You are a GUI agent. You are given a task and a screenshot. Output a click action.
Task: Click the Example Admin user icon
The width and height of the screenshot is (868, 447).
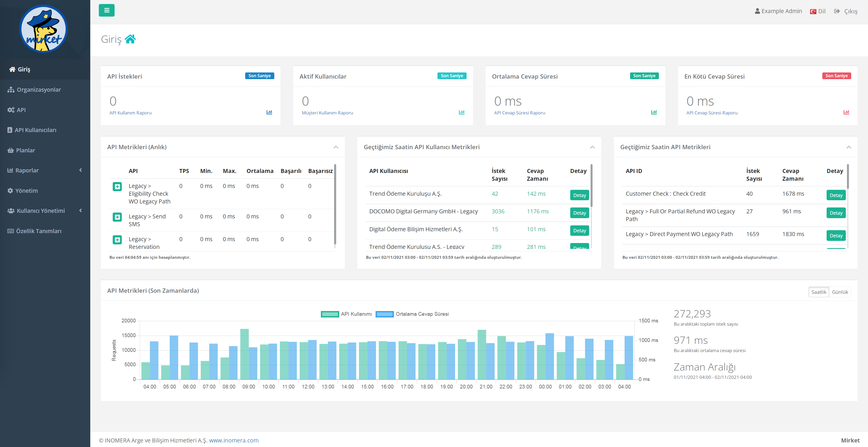(757, 11)
